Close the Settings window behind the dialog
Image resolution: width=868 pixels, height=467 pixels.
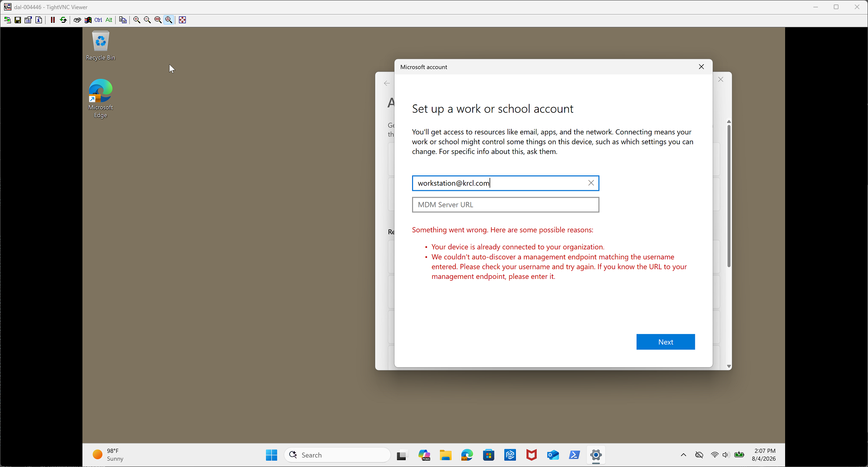coord(720,79)
